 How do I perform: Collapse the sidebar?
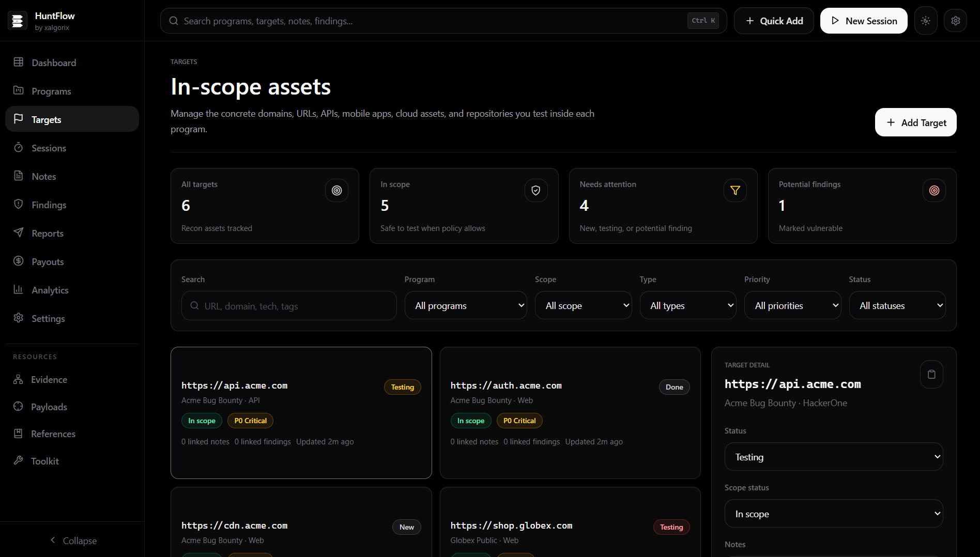72,540
